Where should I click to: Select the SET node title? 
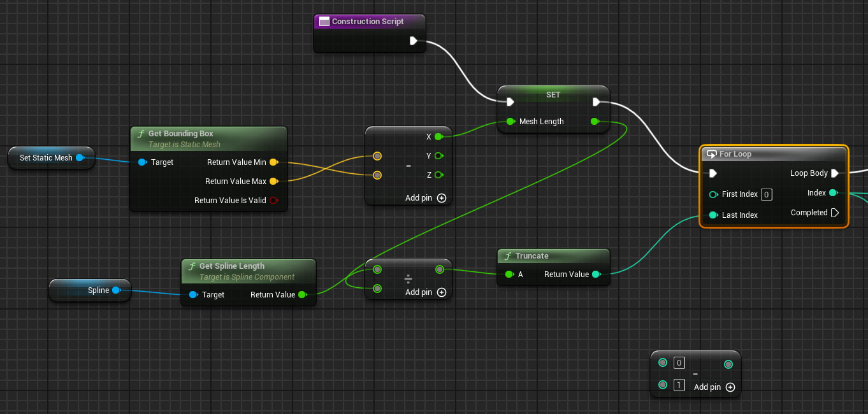coord(553,94)
